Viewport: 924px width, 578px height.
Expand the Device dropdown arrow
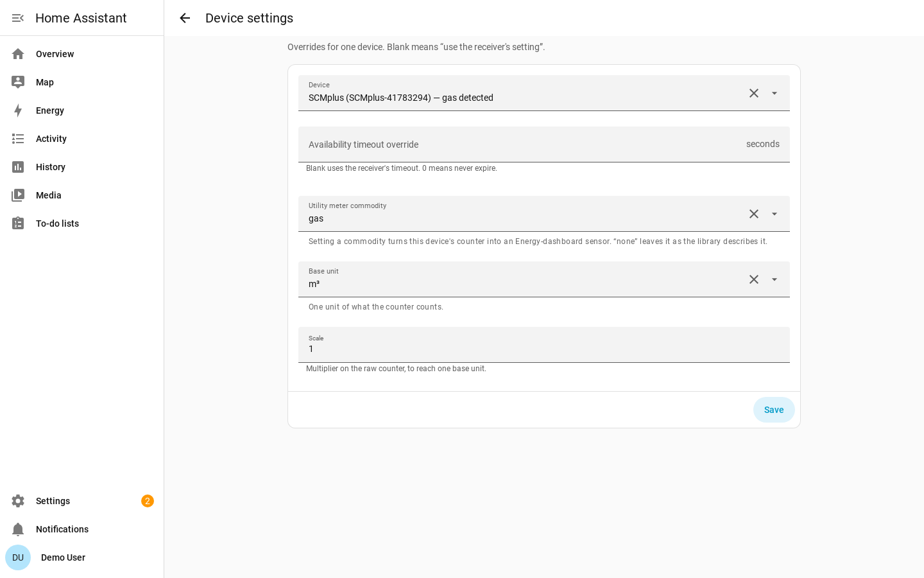774,93
